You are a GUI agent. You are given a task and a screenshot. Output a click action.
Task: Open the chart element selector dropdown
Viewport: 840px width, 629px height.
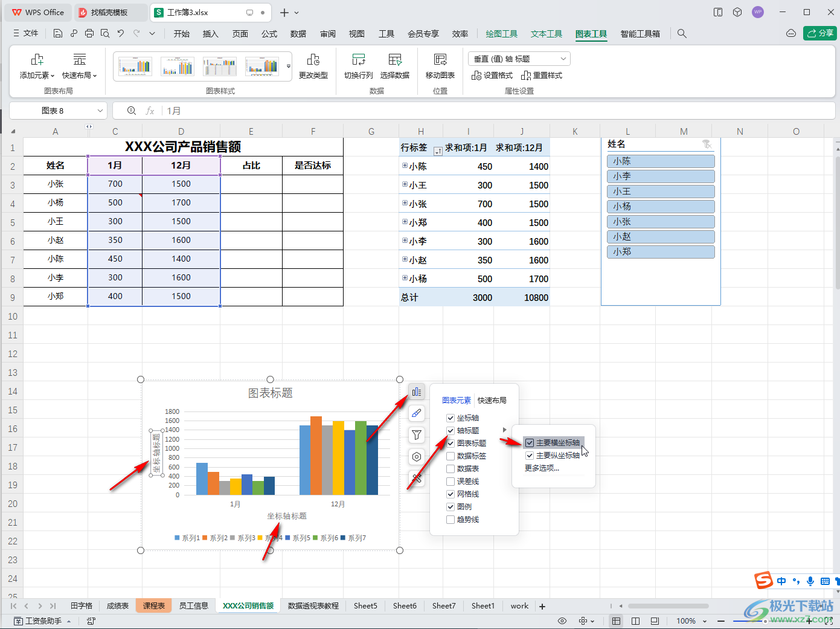563,59
